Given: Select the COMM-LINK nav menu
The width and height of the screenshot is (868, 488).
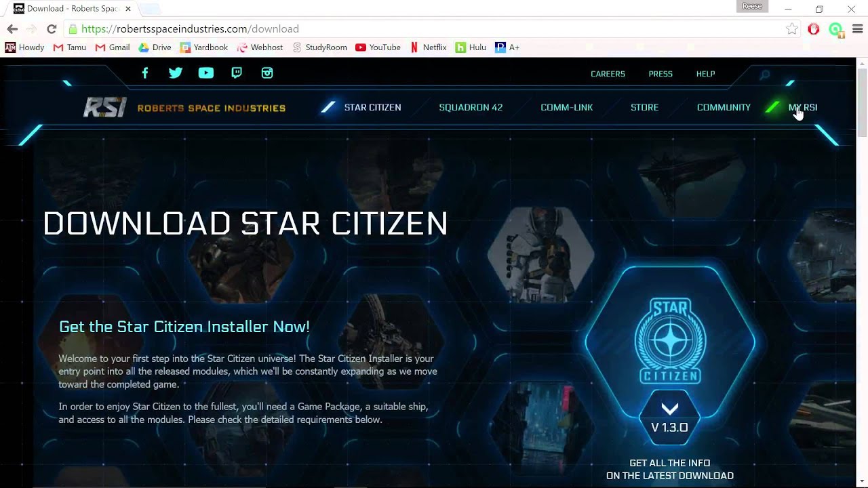Looking at the screenshot, I should 567,107.
